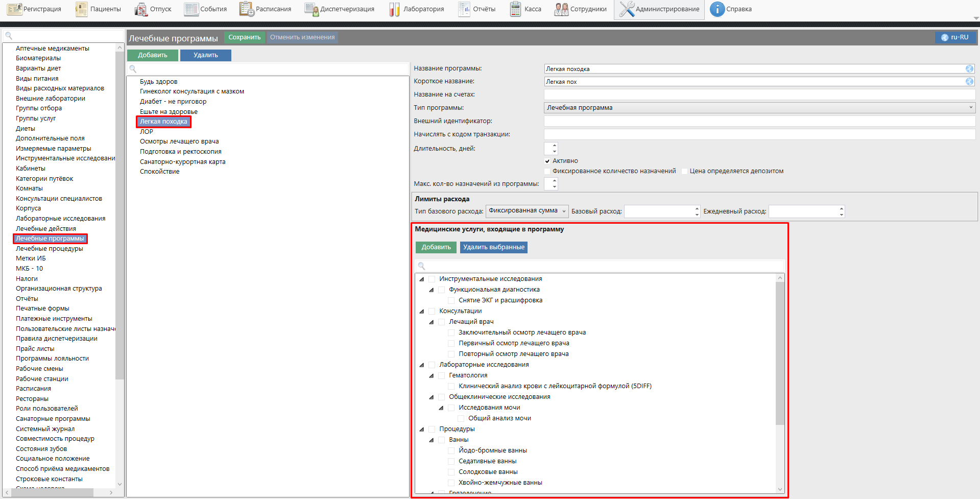Screen dimensions: 980x499
Task: Click the Удалить выбранные button
Action: pos(493,247)
